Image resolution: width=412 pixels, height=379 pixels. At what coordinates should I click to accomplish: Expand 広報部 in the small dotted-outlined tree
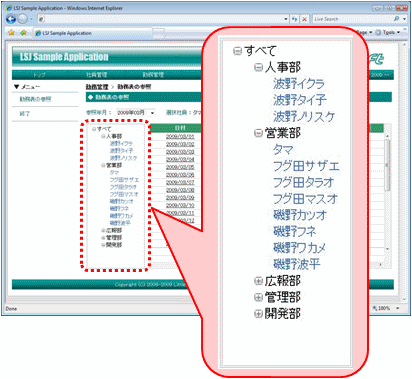(x=103, y=230)
